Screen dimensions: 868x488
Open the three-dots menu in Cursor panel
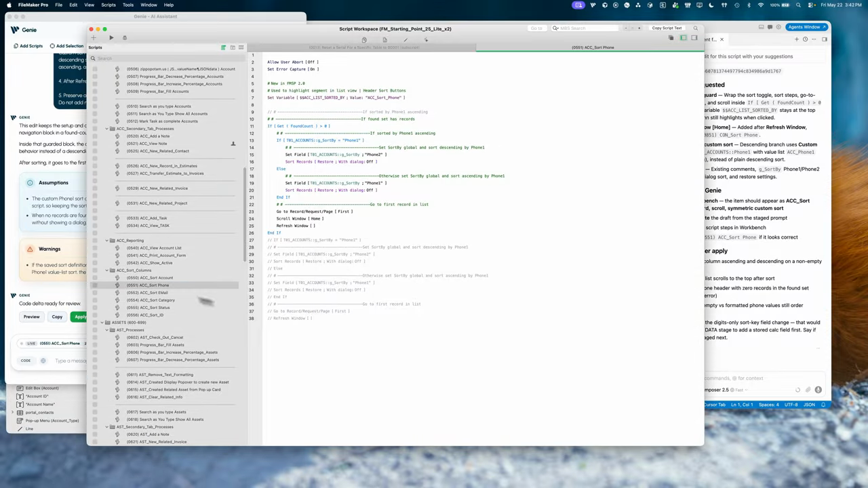click(814, 39)
